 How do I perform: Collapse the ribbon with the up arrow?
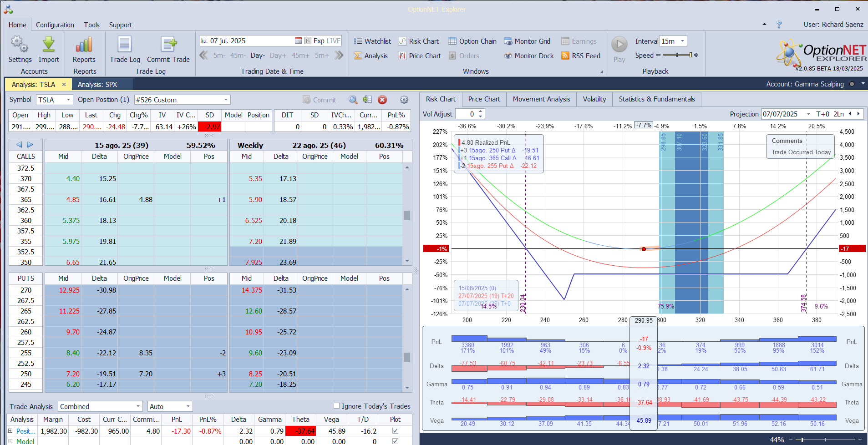[764, 24]
